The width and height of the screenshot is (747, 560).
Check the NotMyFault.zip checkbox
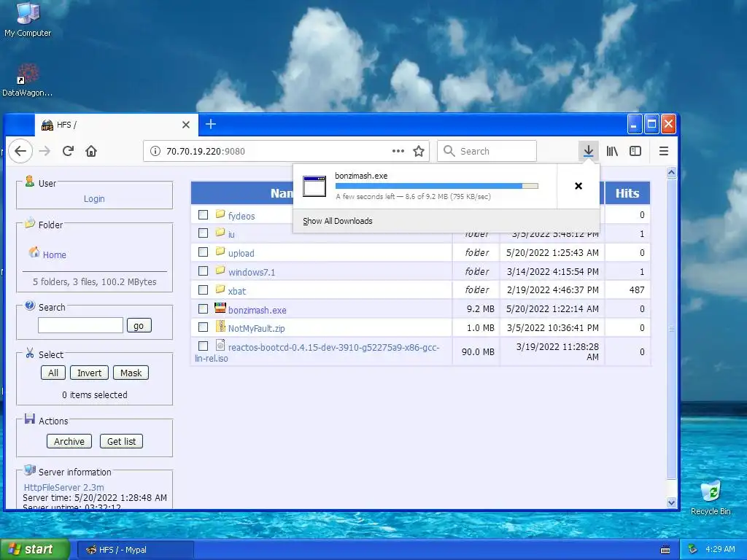(203, 327)
